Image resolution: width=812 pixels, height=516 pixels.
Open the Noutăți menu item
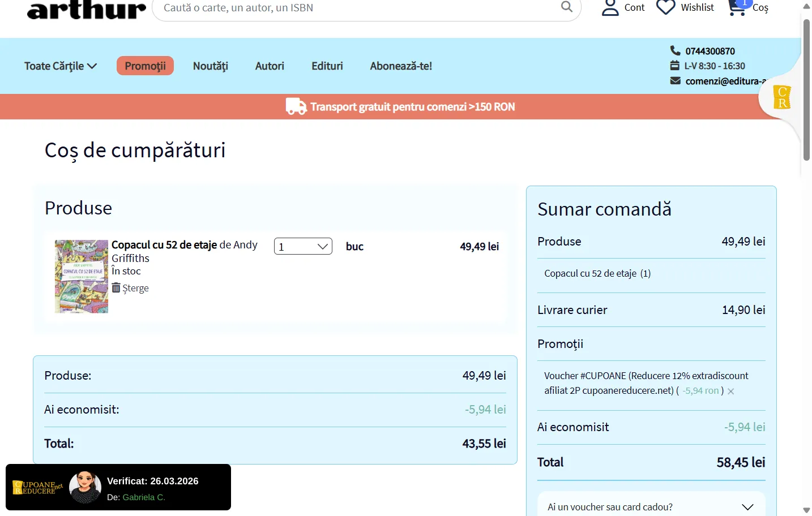click(x=210, y=66)
